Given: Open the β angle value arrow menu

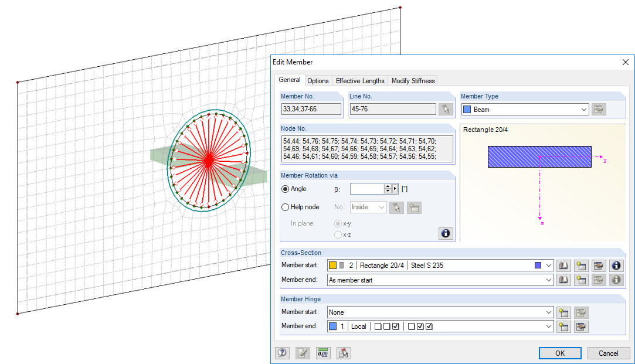Looking at the screenshot, I should [x=395, y=189].
